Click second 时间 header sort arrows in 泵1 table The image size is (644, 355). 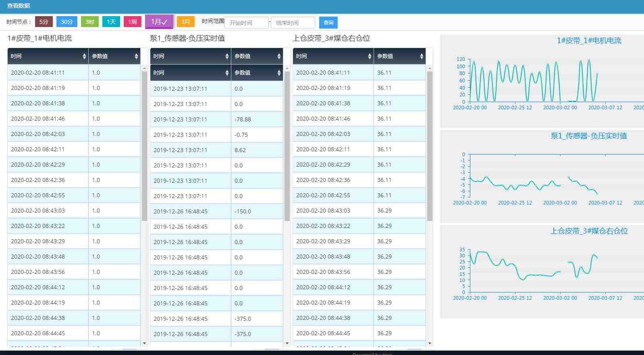pyautogui.click(x=227, y=73)
